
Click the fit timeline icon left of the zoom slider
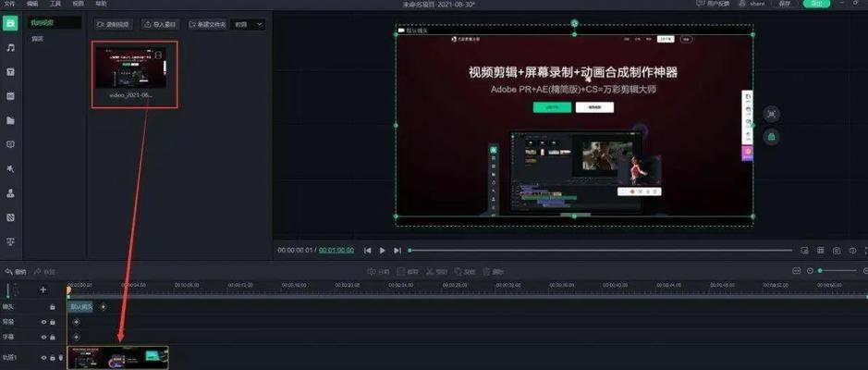(797, 271)
